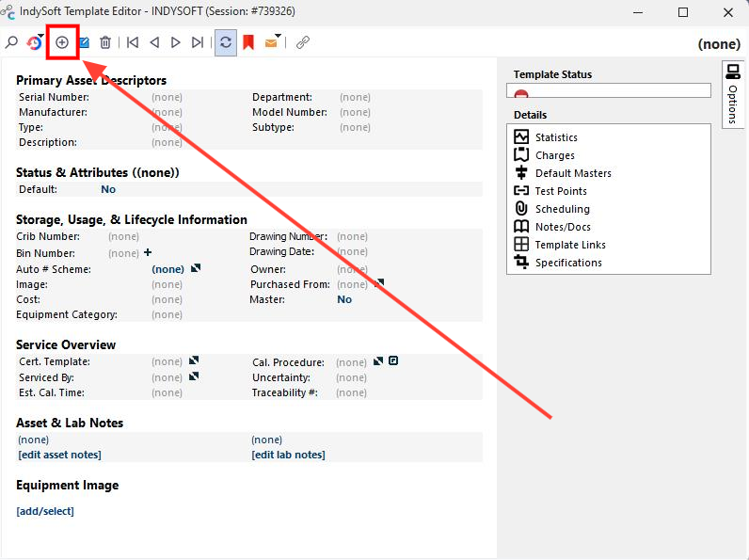This screenshot has height=560, width=749.
Task: Go to the first record
Action: point(133,42)
